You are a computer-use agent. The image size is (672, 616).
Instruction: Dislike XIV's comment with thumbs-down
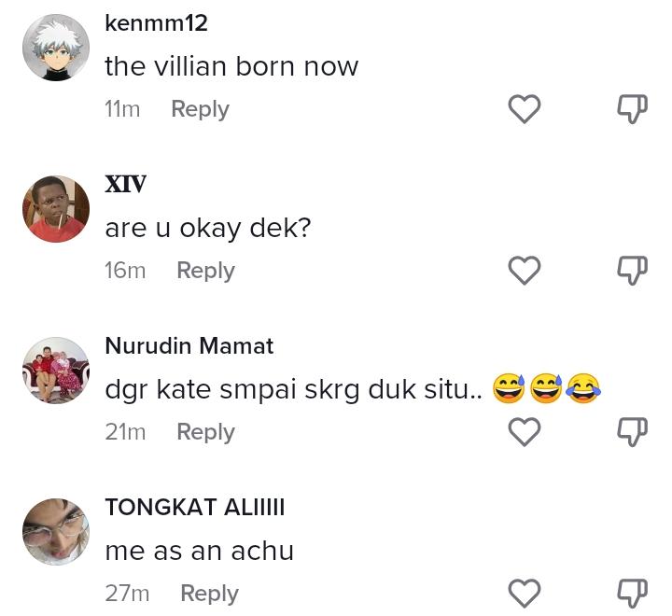tap(633, 271)
